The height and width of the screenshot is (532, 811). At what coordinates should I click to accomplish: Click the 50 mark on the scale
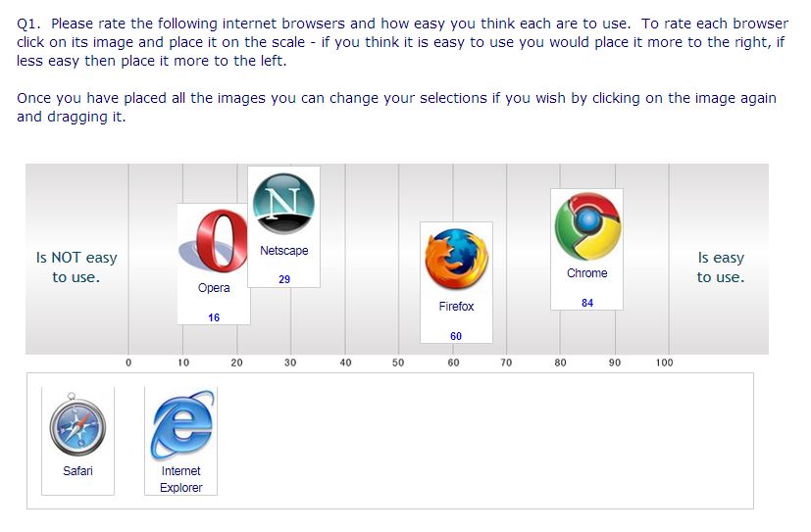[x=398, y=363]
